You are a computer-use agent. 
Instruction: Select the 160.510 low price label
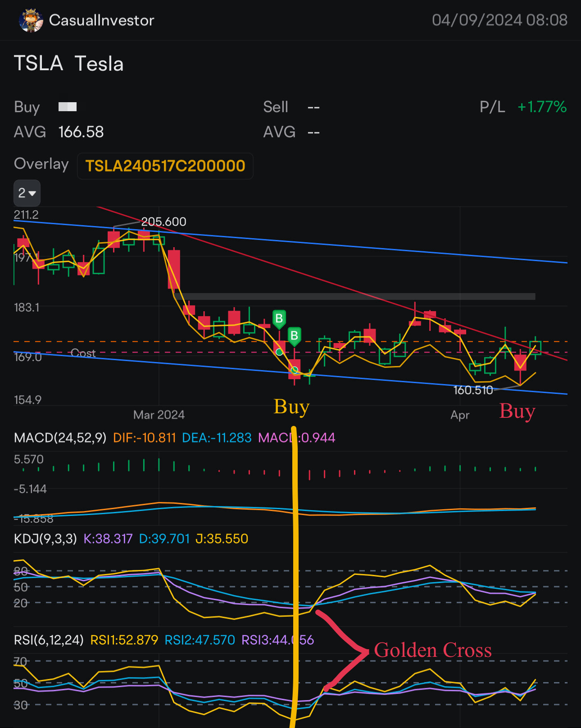click(473, 390)
